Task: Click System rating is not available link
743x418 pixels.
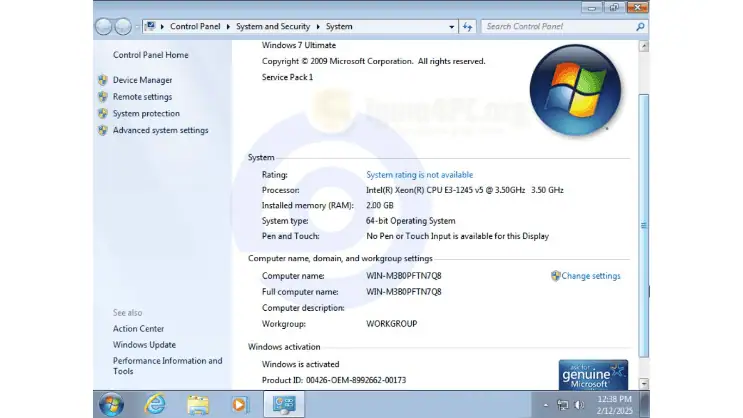Action: (x=419, y=175)
